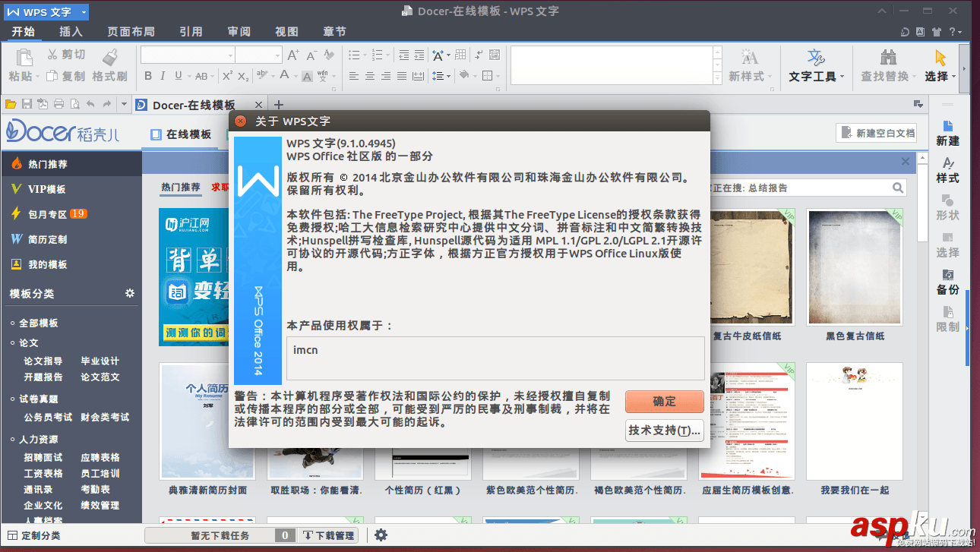Toggle Bold formatting

148,76
